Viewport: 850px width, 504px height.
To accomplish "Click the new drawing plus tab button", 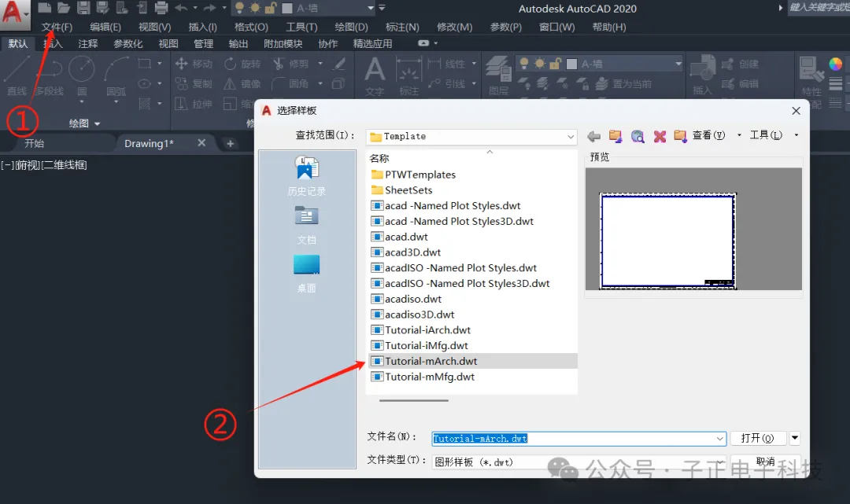I will 230,143.
